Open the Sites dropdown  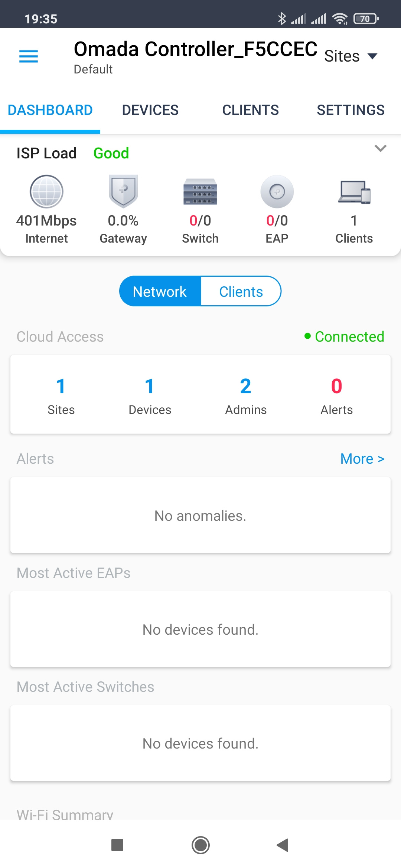point(351,56)
